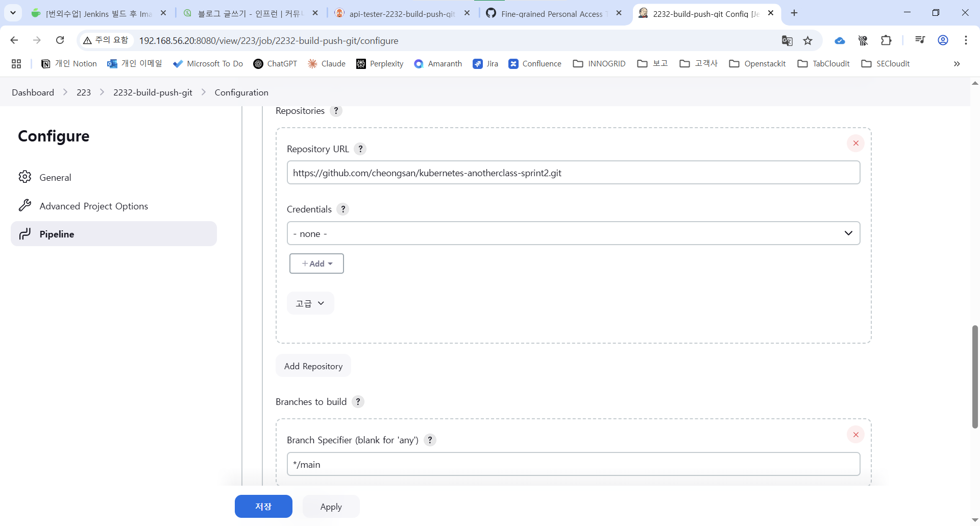Open the 보고 bookmark folder
The width and height of the screenshot is (980, 526).
pyautogui.click(x=653, y=64)
